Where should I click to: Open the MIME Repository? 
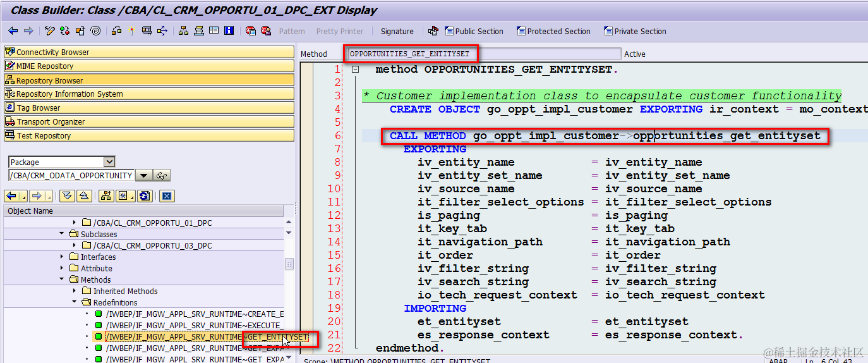tap(149, 66)
